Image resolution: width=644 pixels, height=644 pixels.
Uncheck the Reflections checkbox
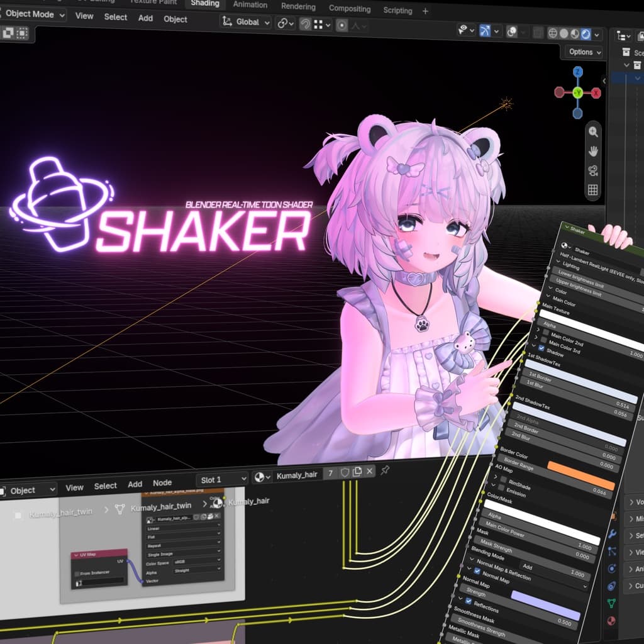point(468,601)
